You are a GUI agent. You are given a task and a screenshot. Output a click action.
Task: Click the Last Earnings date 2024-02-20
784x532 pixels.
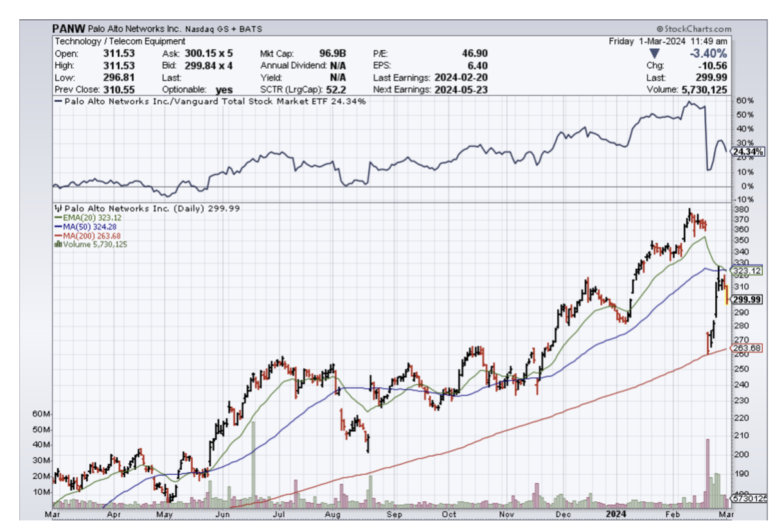pyautogui.click(x=459, y=78)
